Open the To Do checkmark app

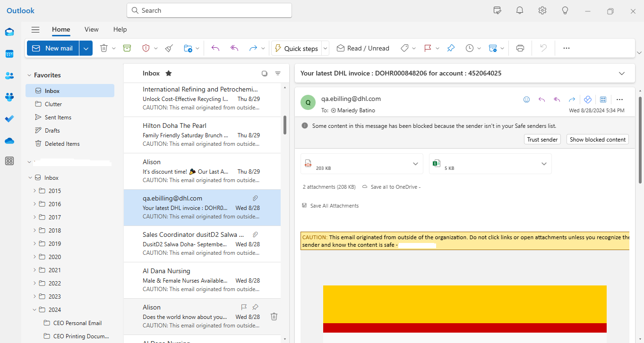[x=9, y=119]
